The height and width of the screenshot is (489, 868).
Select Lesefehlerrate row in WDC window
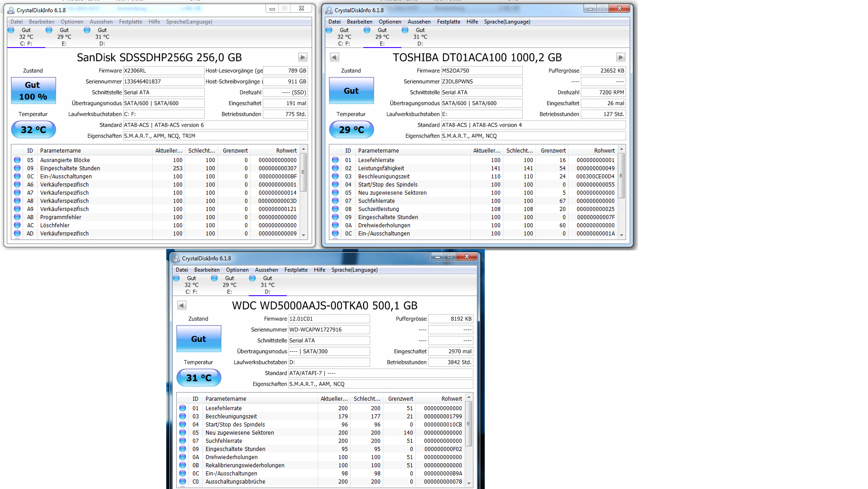coord(322,408)
